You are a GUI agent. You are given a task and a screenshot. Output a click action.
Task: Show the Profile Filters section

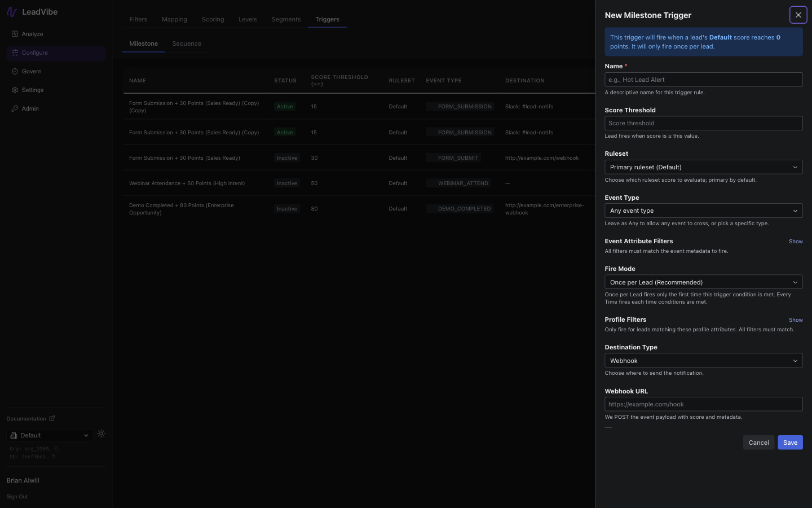pos(796,320)
